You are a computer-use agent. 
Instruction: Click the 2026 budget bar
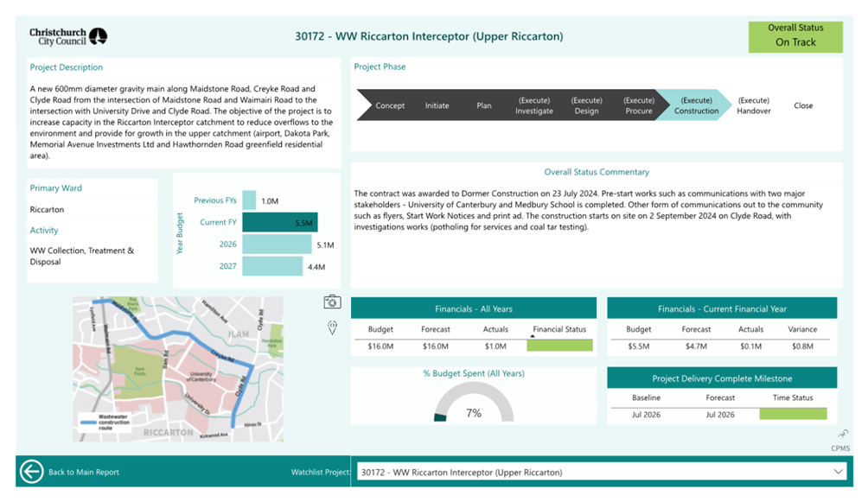pos(277,244)
